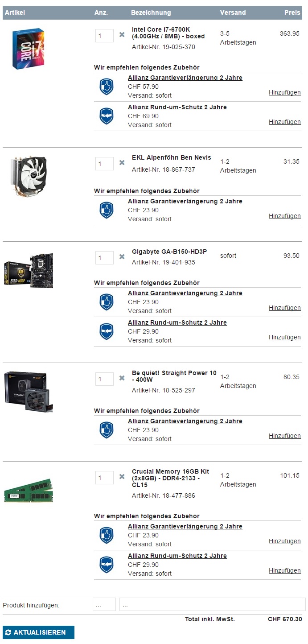Open Intel Core i7 box product image
Viewport: 308px width, 644px height.
click(29, 48)
